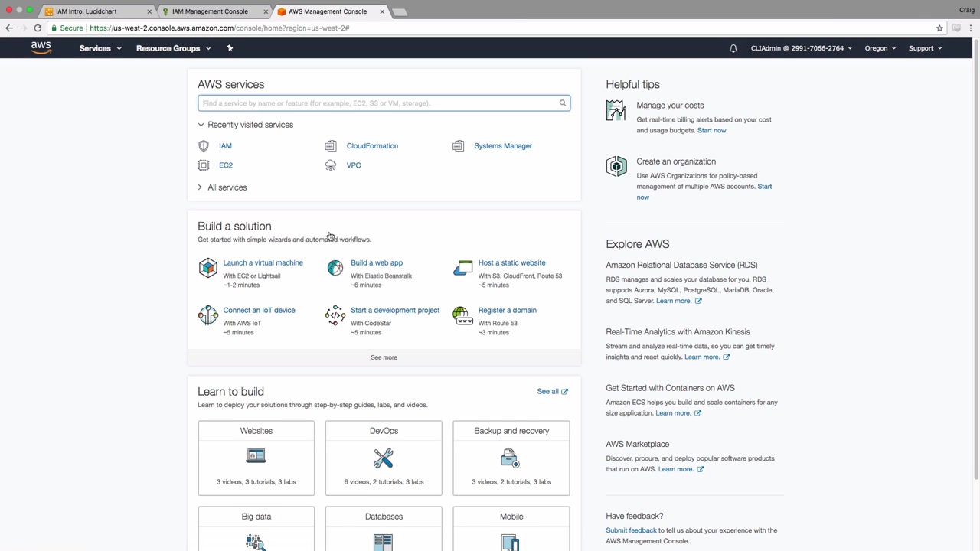The height and width of the screenshot is (551, 980).
Task: Open the Chrome menu dots icon
Action: 971,28
